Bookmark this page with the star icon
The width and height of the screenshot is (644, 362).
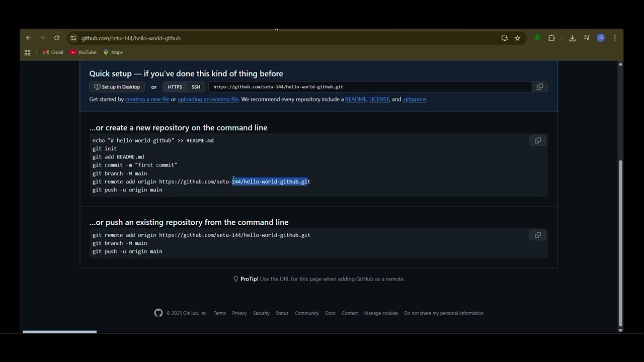(x=517, y=38)
